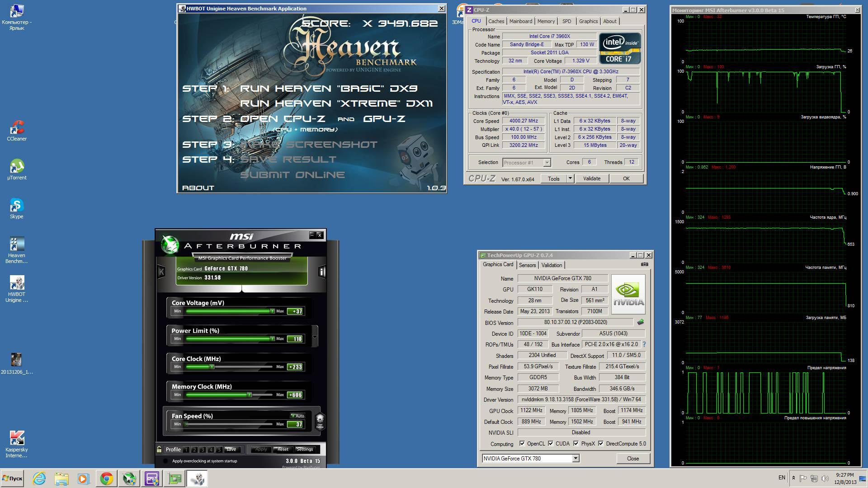Open the Memory tab in CPU-Z
868x488 pixels.
(x=546, y=21)
